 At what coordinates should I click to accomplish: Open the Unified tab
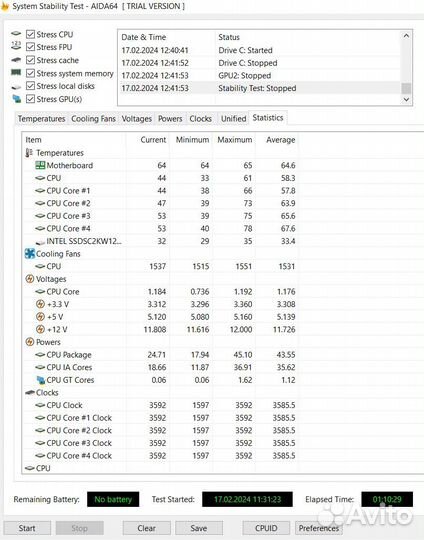click(x=234, y=119)
